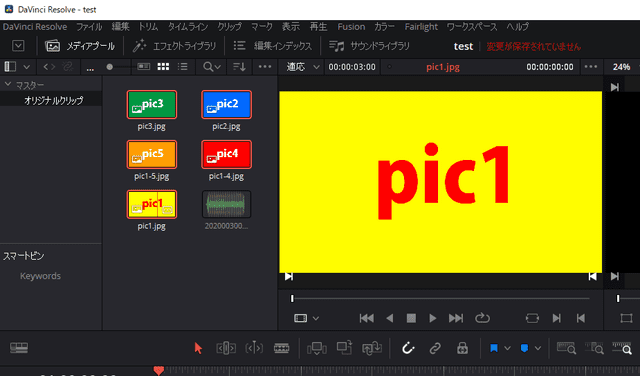This screenshot has width=640, height=376.
Task: Activate the Trim Edit mode tool
Action: 226,348
